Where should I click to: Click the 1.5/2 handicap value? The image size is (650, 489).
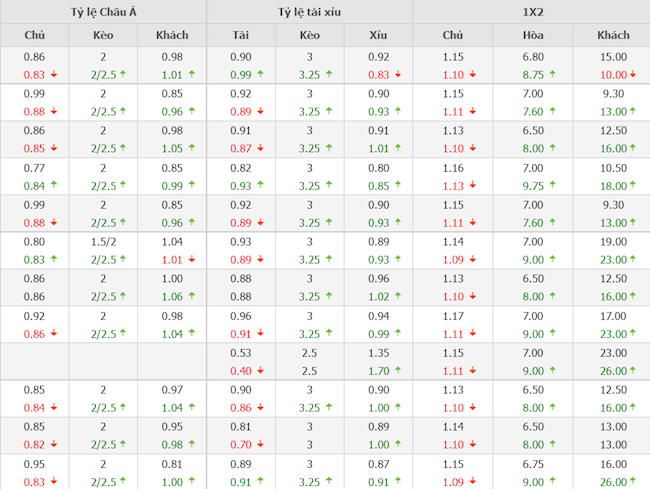(x=103, y=242)
